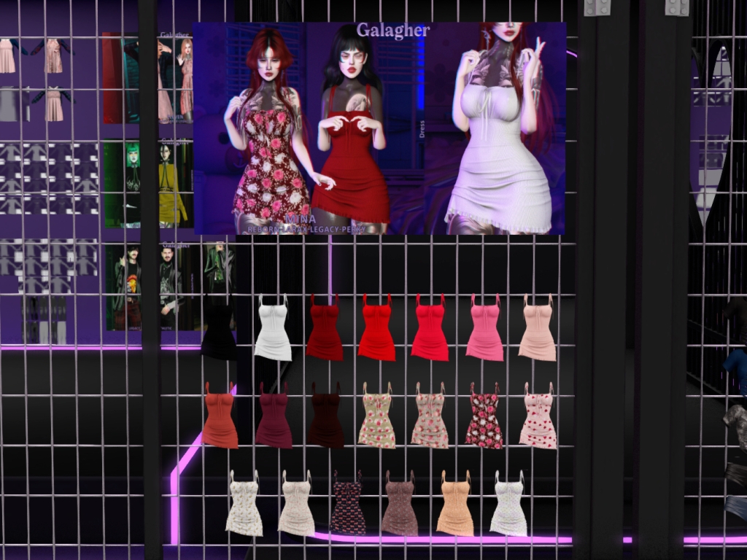Pick the black dress with pink roses
The image size is (747, 560).
tap(484, 420)
